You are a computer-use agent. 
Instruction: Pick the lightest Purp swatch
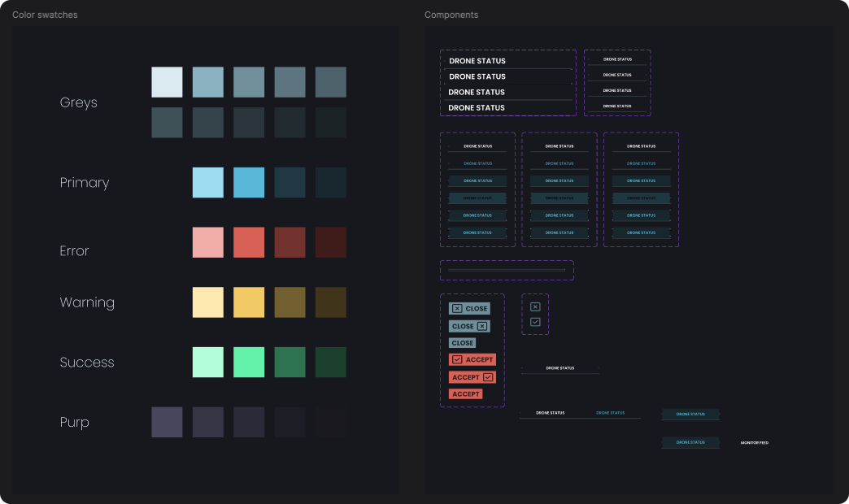(167, 423)
